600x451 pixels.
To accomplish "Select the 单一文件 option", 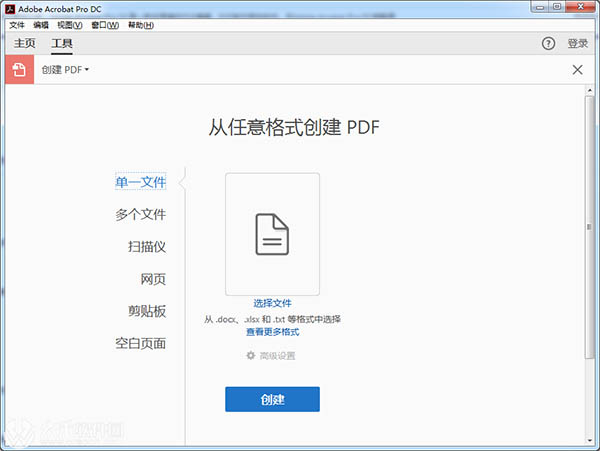I will coord(141,182).
